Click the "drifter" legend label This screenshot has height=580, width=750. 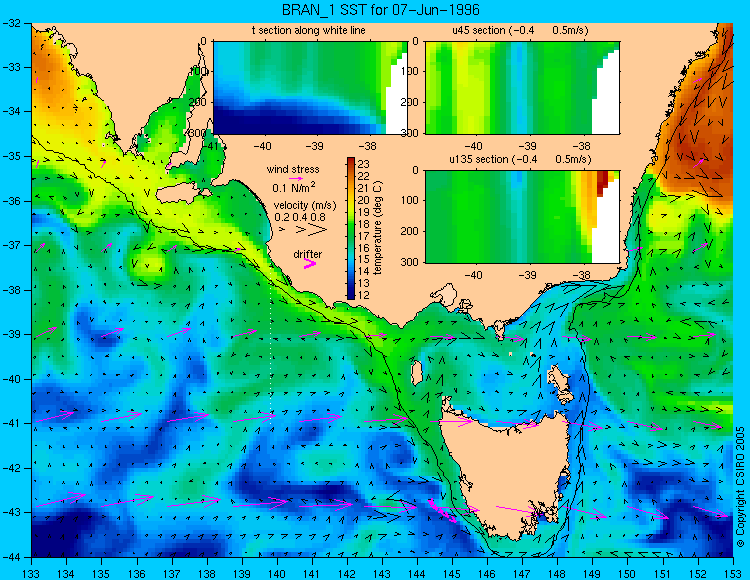[308, 254]
